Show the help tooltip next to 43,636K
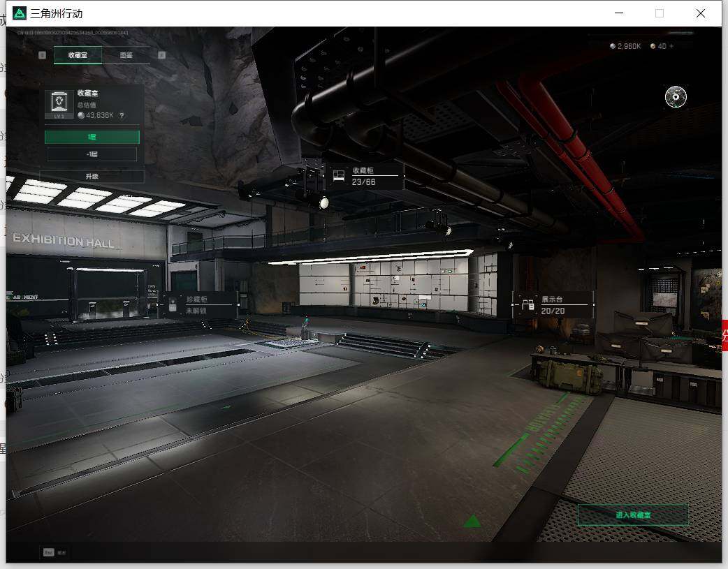Viewport: 728px width, 569px height. [122, 116]
